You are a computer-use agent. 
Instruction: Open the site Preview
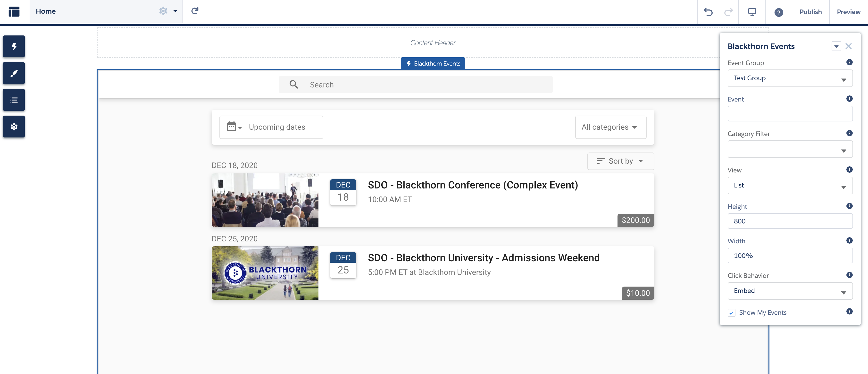(x=848, y=12)
